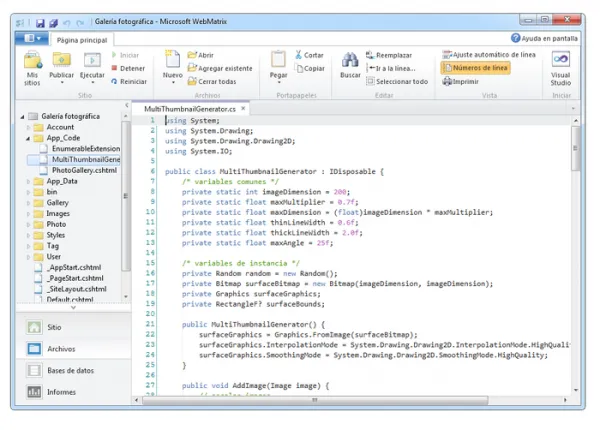Open the blue application menu button
Screen dimensions: 600x430
click(32, 38)
